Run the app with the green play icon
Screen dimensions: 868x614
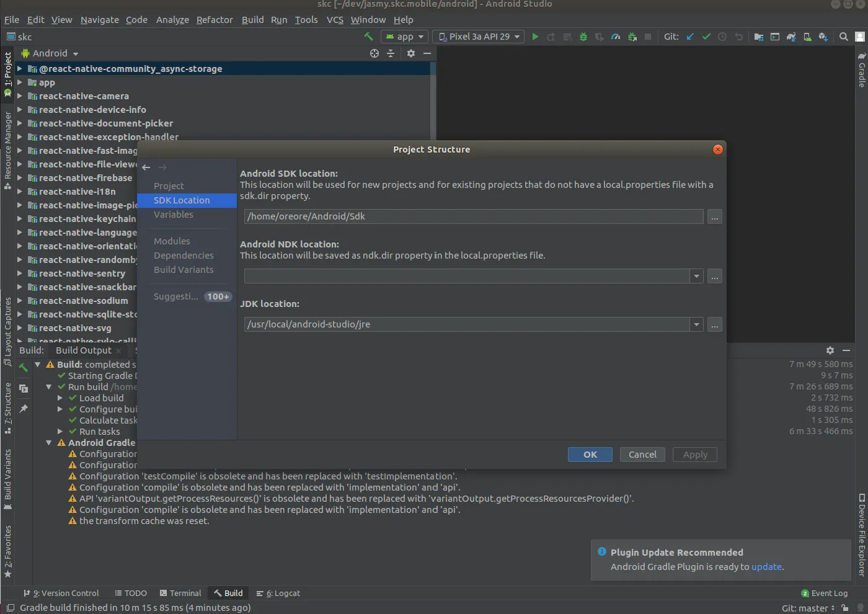click(535, 37)
